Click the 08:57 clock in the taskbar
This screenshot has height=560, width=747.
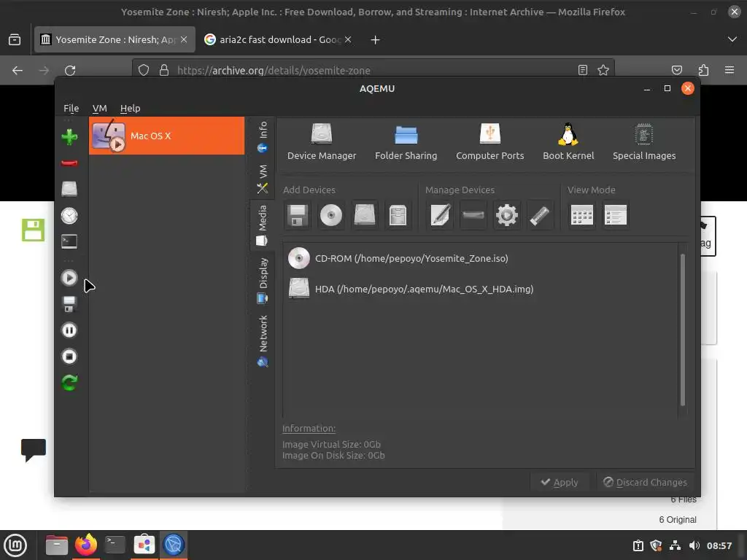tap(719, 545)
